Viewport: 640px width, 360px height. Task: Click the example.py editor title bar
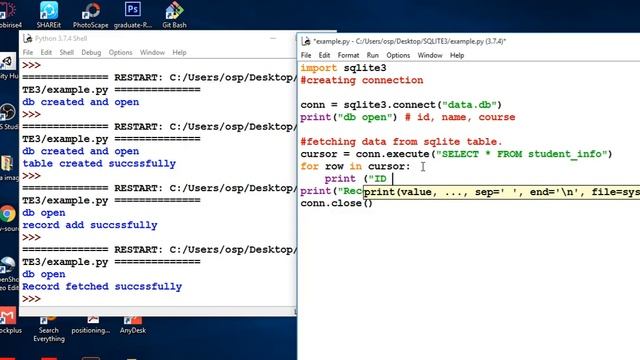click(469, 41)
